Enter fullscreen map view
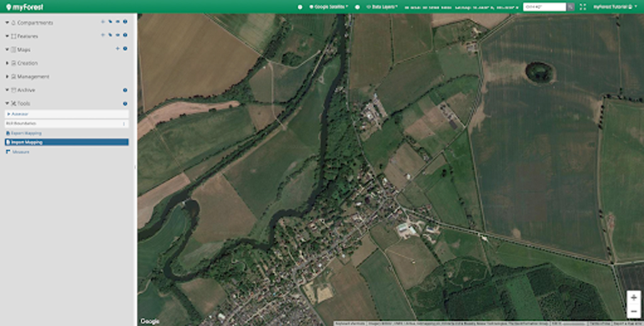The width and height of the screenshot is (644, 326). tap(583, 6)
